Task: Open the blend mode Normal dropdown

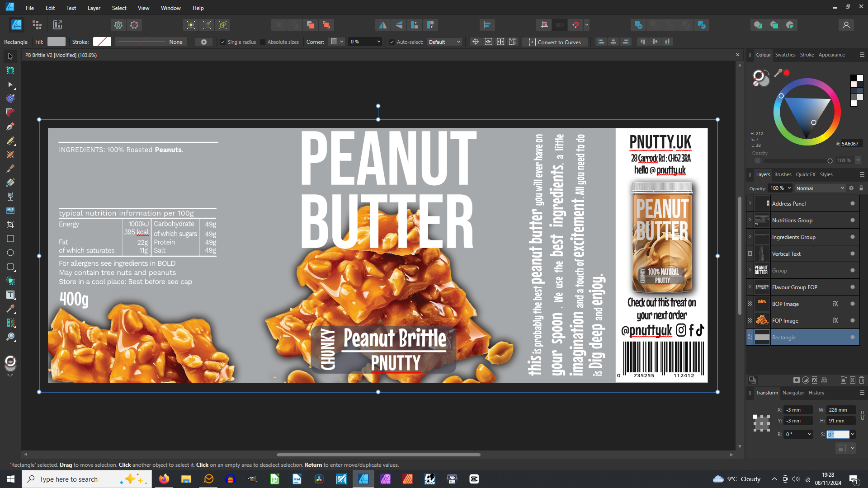Action: coord(820,188)
